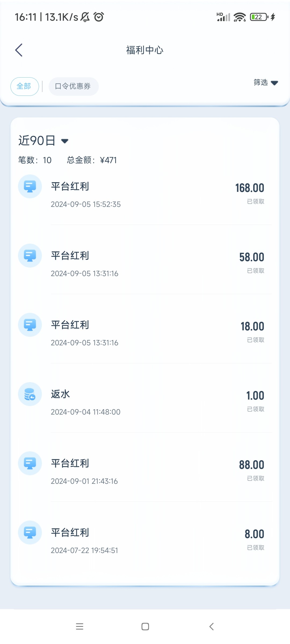Tap the 8.00 platform bonus icon
This screenshot has height=644, width=290.
pyautogui.click(x=30, y=533)
